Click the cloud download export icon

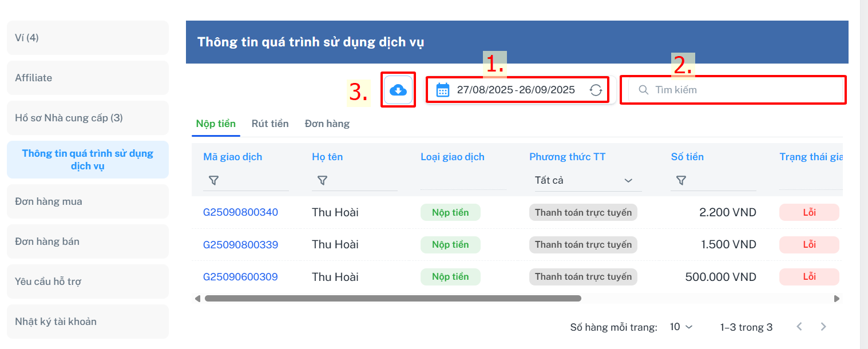coord(398,90)
